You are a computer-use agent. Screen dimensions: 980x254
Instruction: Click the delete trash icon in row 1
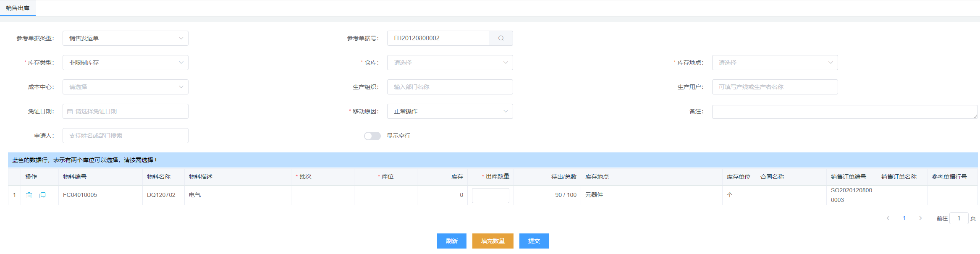(29, 195)
